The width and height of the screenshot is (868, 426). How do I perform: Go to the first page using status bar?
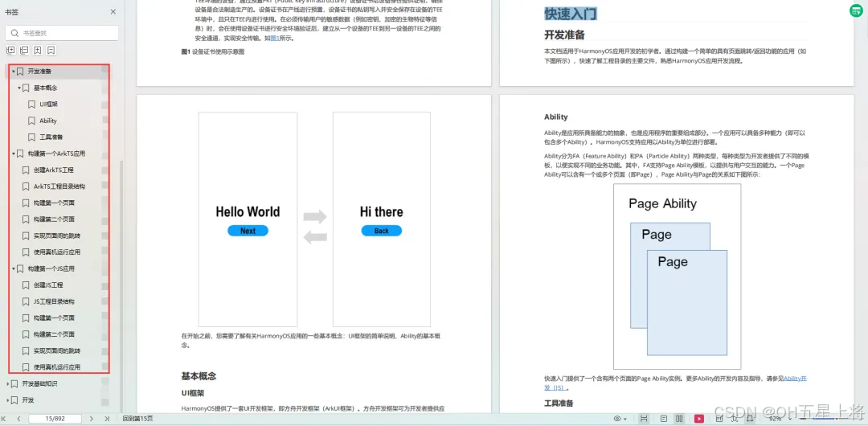(5, 419)
